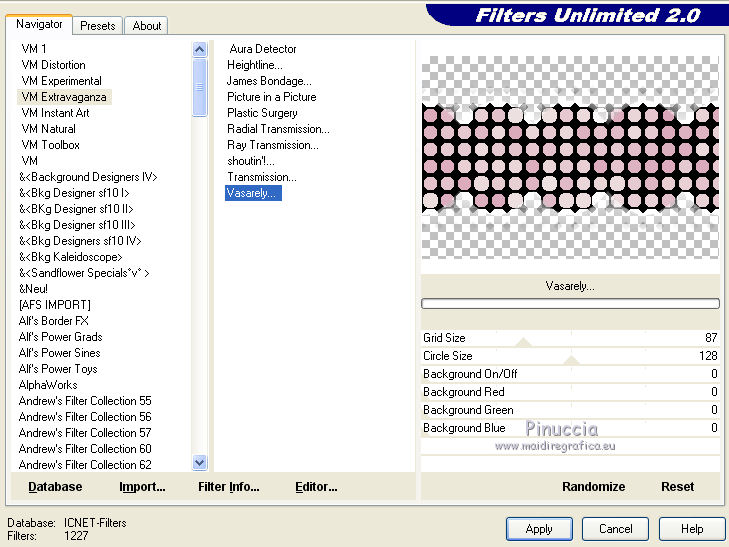Choose the Aura Detector filter
The image size is (729, 547).
[x=263, y=49]
